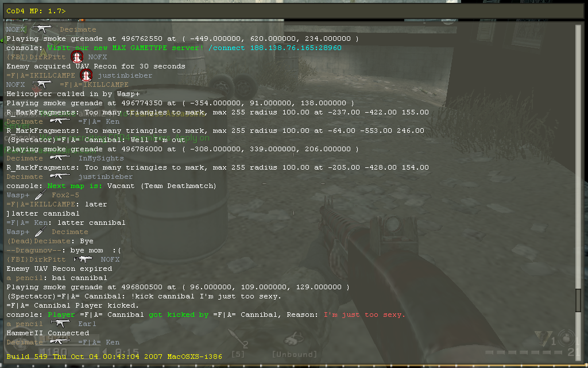The height and width of the screenshot is (368, 588).
Task: Click player name Earl in kill feed
Action: click(87, 324)
